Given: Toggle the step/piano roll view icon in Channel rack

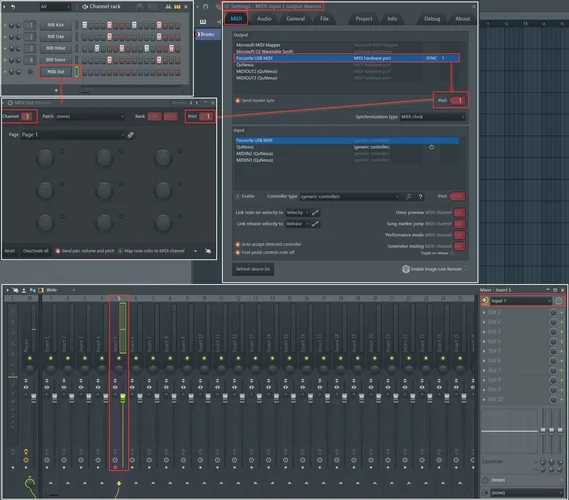Looking at the screenshot, I should click(177, 7).
